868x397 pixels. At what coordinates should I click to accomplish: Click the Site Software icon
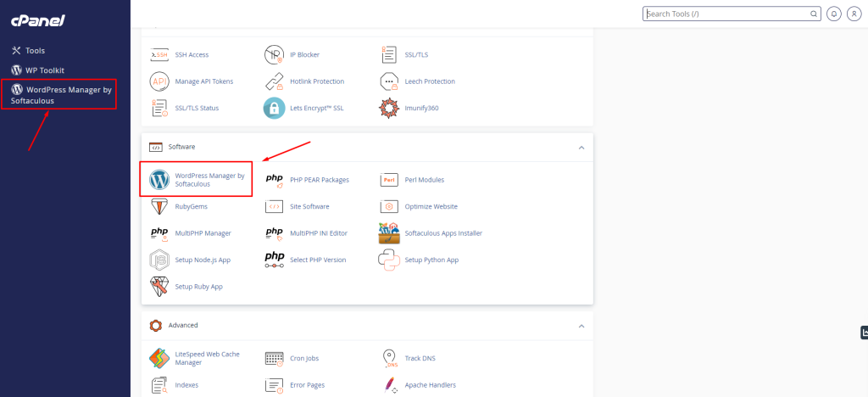click(x=274, y=206)
